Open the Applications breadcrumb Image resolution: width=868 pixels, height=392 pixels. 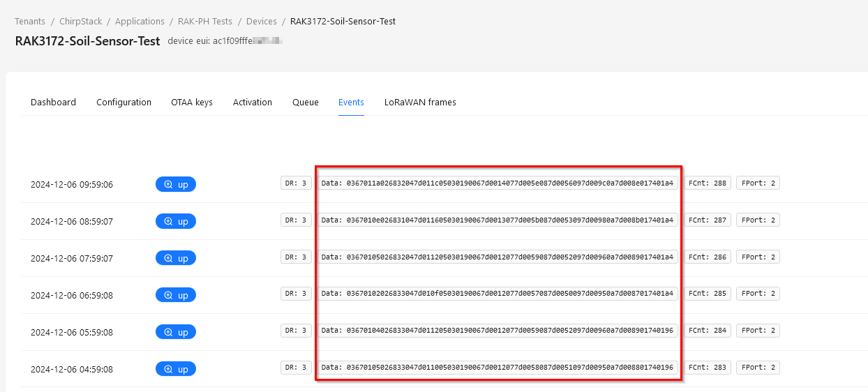(x=140, y=22)
